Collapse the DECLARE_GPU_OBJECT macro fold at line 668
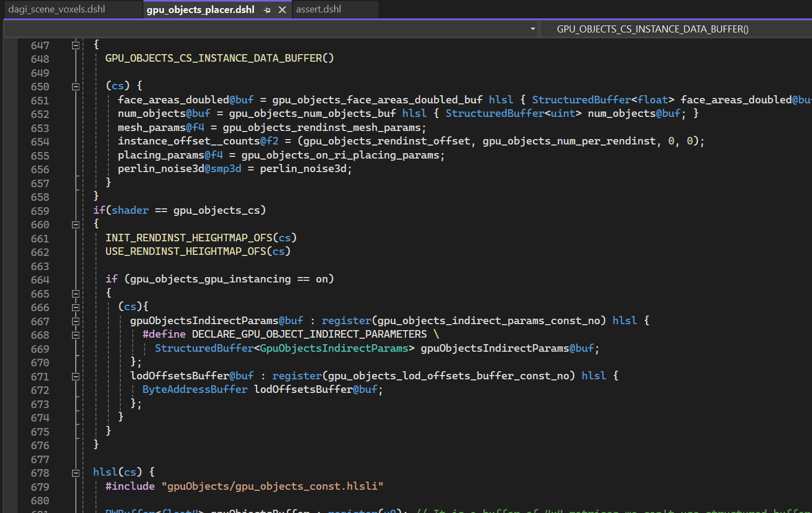 pyautogui.click(x=76, y=334)
